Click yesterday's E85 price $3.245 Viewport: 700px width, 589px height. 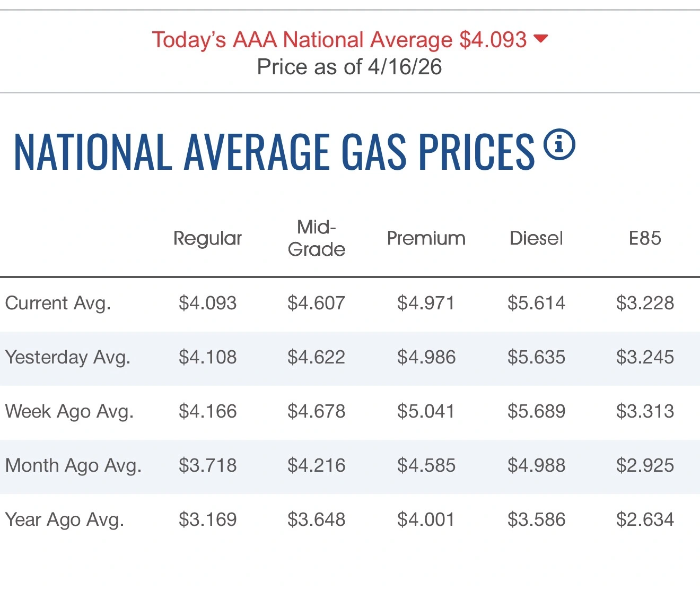[x=645, y=357]
